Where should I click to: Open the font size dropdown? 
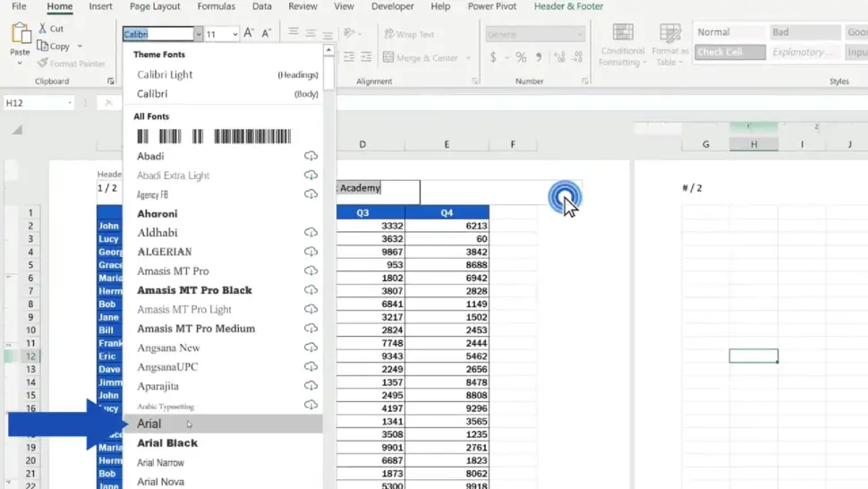tap(235, 34)
